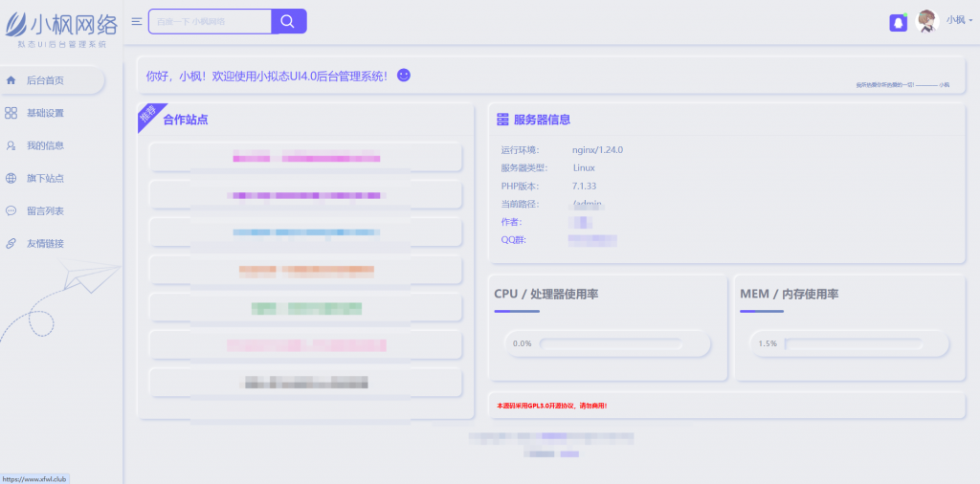Click the light pink sixth partner button
The image size is (980, 484).
305,344
